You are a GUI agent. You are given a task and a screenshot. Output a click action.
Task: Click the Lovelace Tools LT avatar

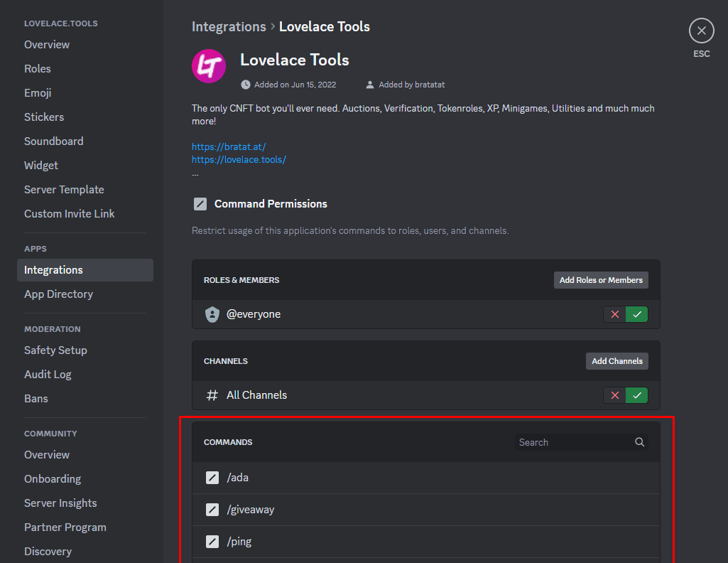tap(209, 66)
